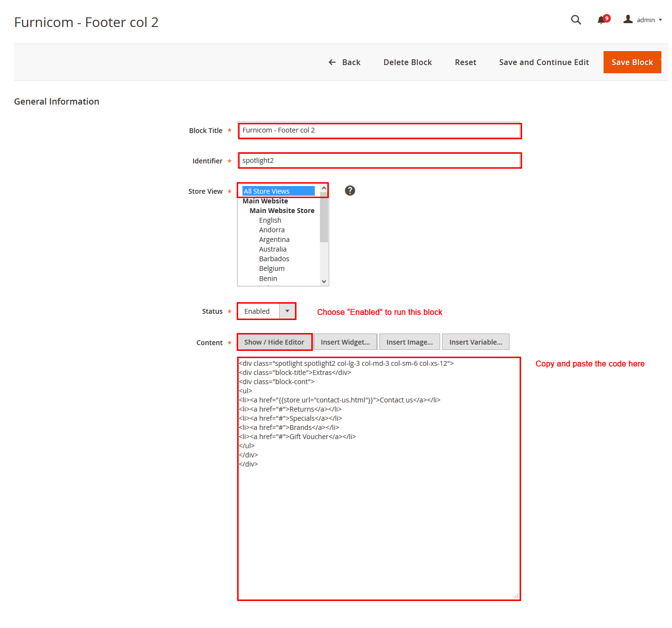Click Insert Widget... button
The width and height of the screenshot is (672, 628).
click(345, 342)
